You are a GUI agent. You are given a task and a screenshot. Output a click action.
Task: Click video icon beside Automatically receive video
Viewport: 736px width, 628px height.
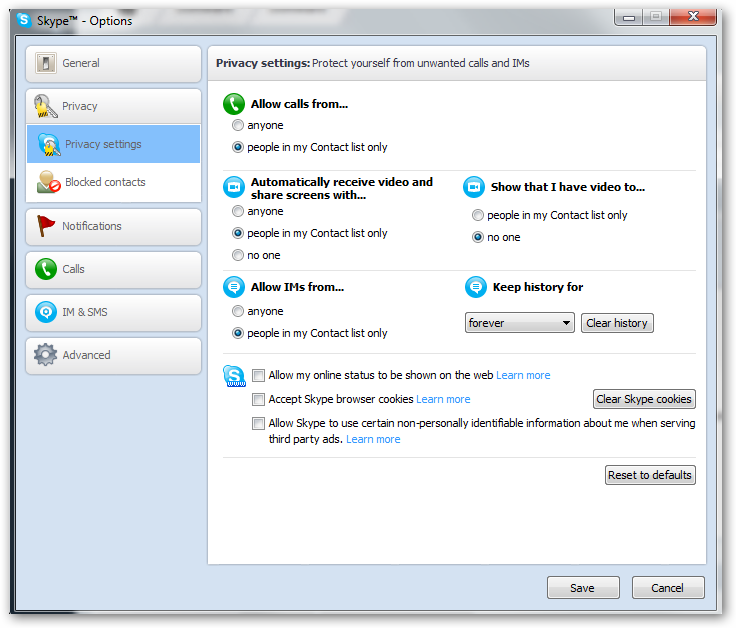coord(234,187)
